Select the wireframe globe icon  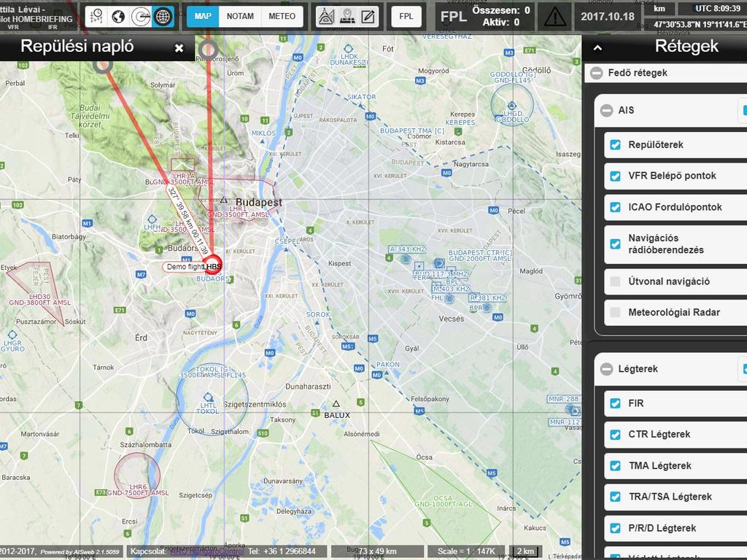163,16
